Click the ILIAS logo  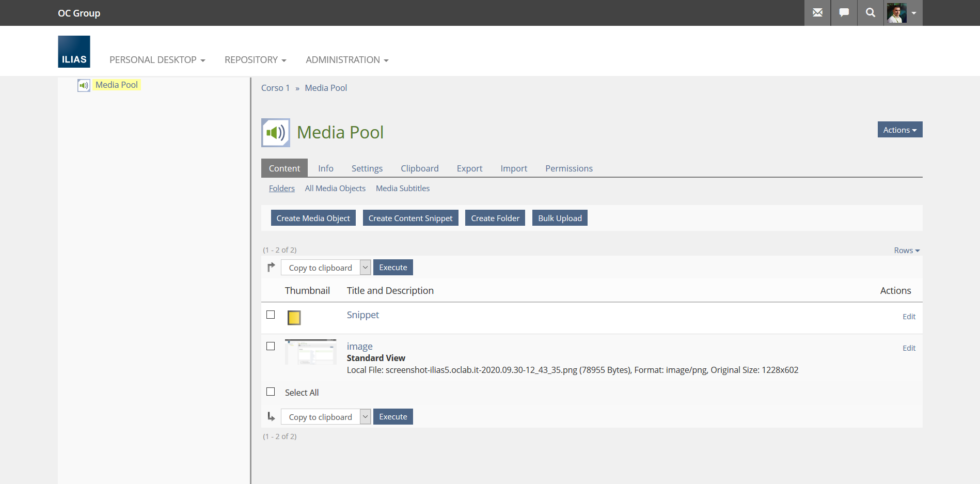(74, 52)
